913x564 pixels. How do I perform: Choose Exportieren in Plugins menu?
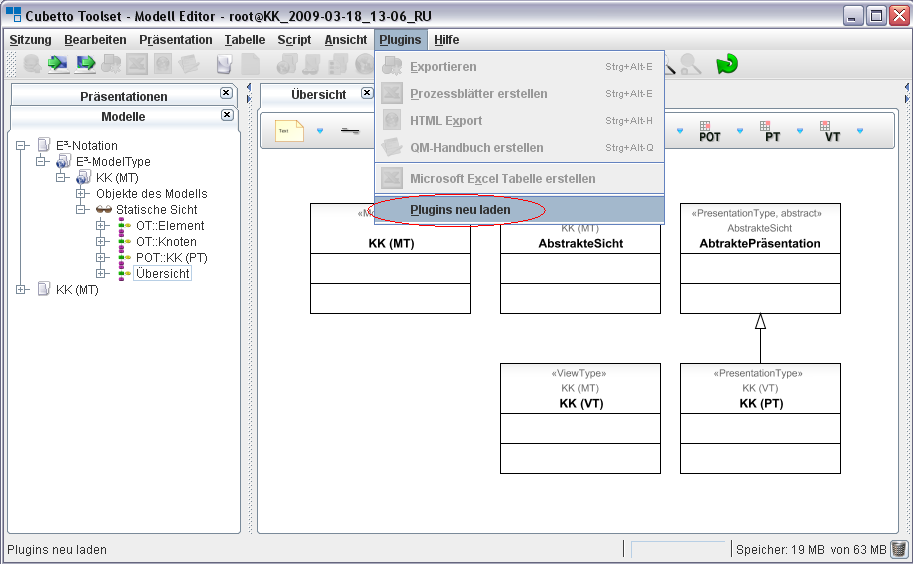click(x=519, y=66)
